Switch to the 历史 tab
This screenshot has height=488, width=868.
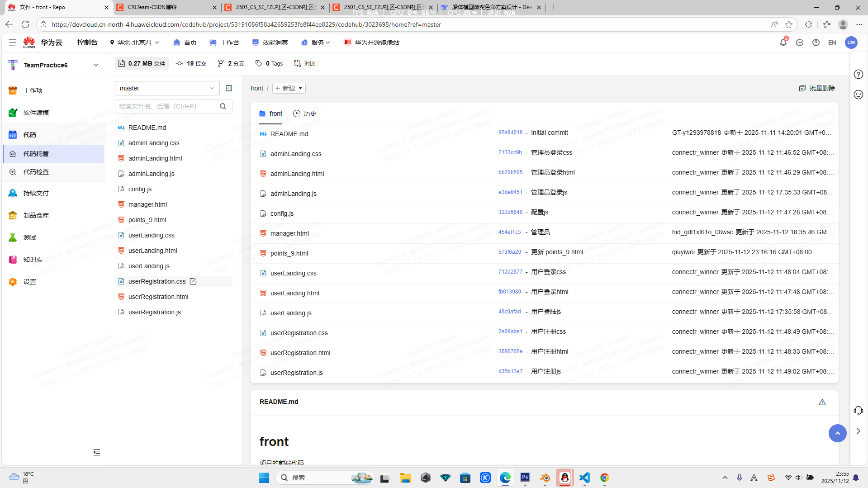pyautogui.click(x=305, y=114)
